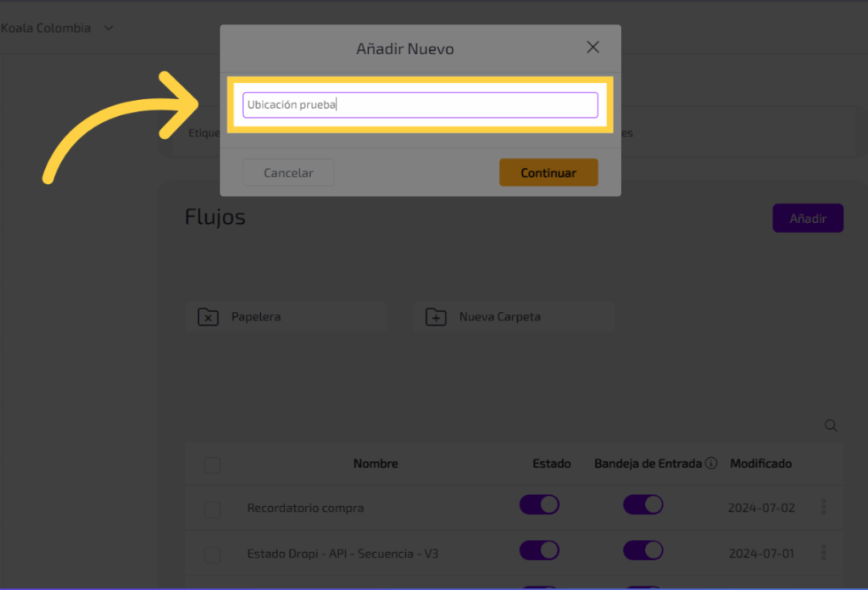
Task: Tick the select-all checkbox in table header
Action: 213,465
